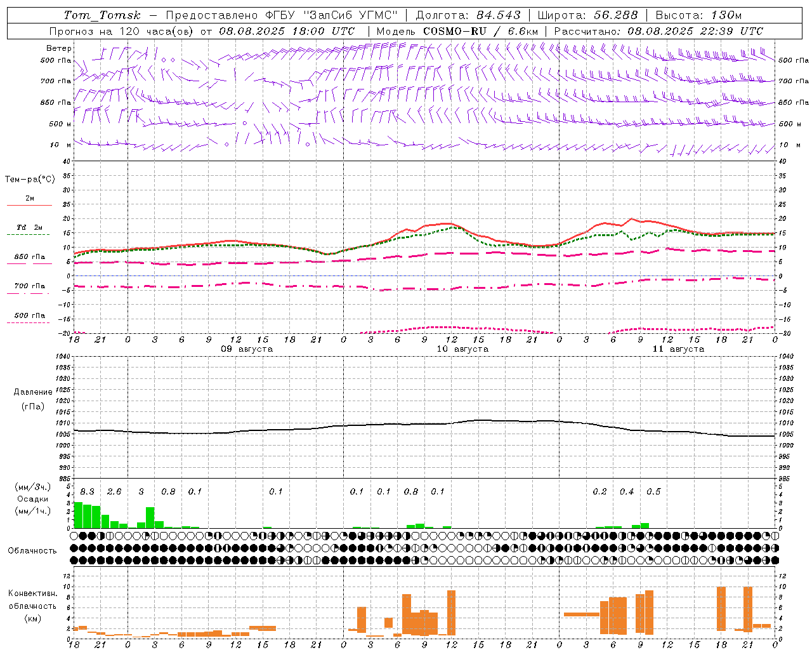This screenshot has width=812, height=650.
Task: Click the '11 августа' date label
Action: pos(678,349)
